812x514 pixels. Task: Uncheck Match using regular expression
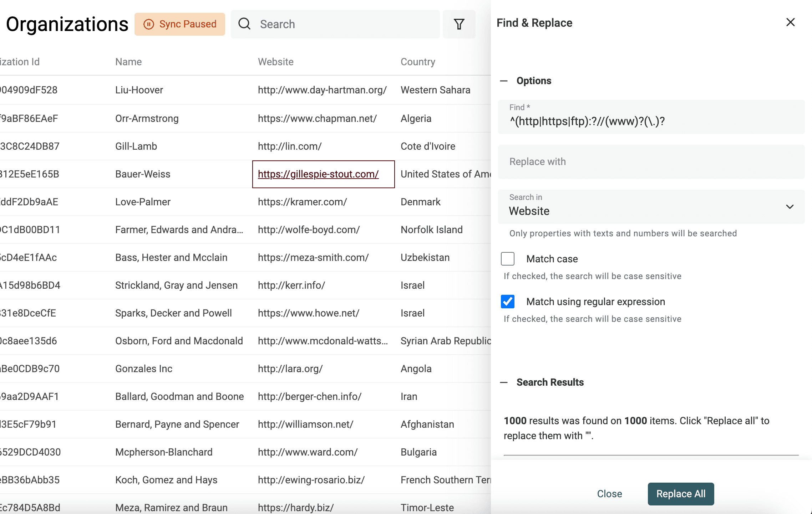(508, 302)
